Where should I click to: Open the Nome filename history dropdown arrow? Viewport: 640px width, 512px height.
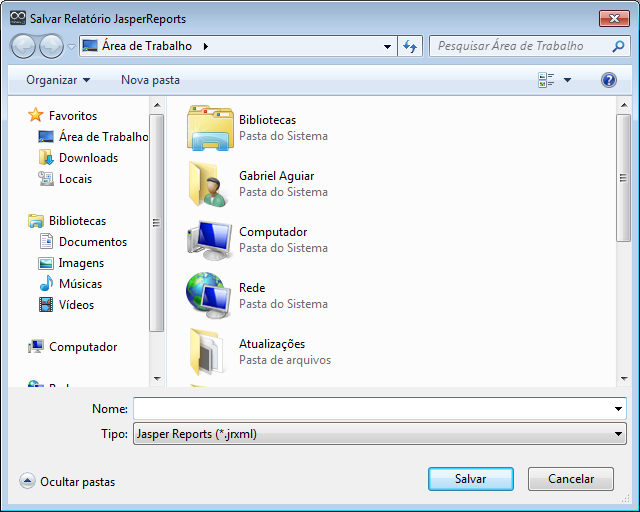[619, 409]
